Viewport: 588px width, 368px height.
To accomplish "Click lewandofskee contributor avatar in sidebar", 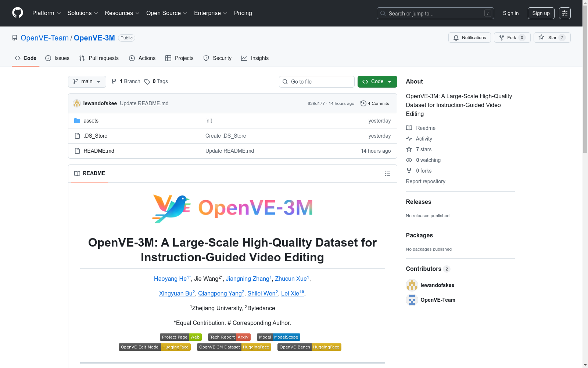I will pyautogui.click(x=412, y=285).
